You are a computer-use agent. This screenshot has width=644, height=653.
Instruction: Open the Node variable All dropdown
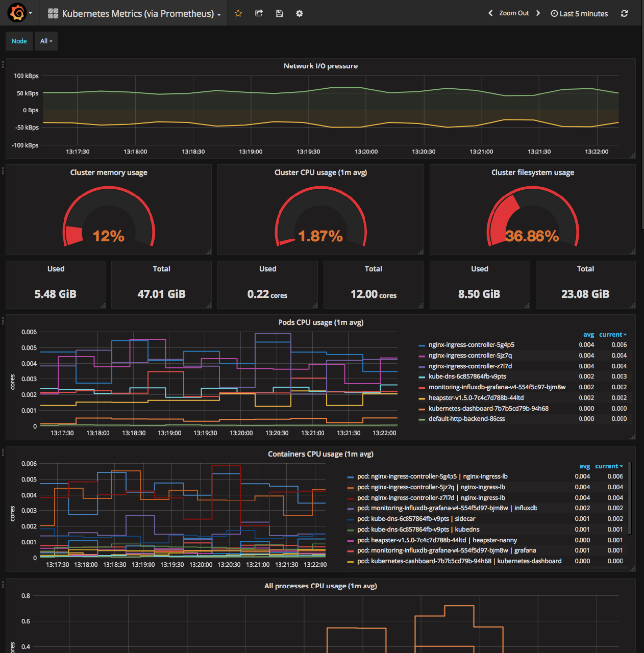point(46,41)
